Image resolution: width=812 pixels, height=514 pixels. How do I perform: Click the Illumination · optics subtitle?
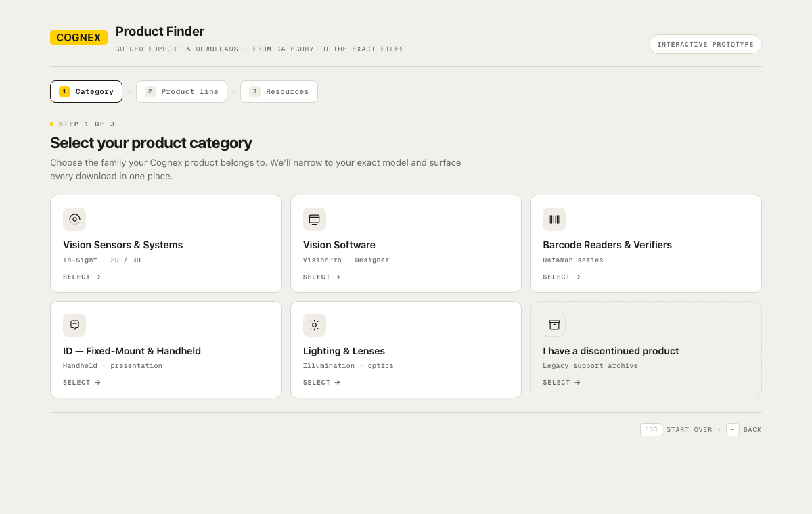(348, 366)
